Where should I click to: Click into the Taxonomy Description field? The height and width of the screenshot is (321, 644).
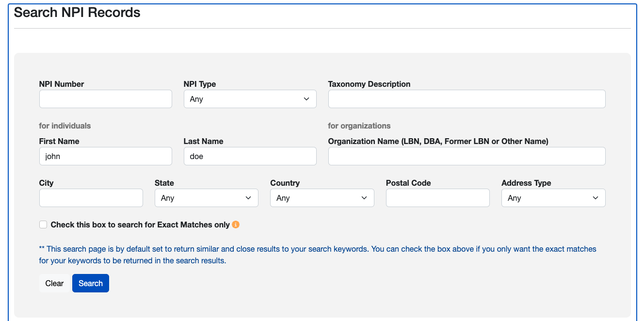click(x=467, y=99)
